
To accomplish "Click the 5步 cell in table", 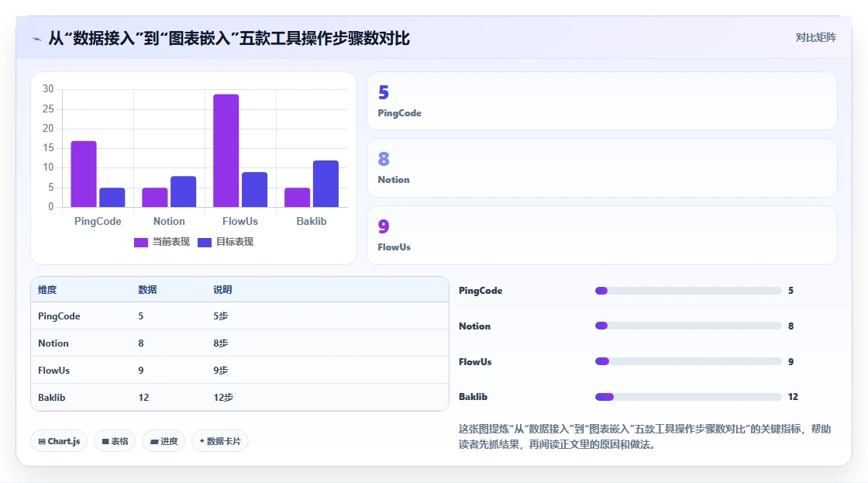I will pos(220,316).
